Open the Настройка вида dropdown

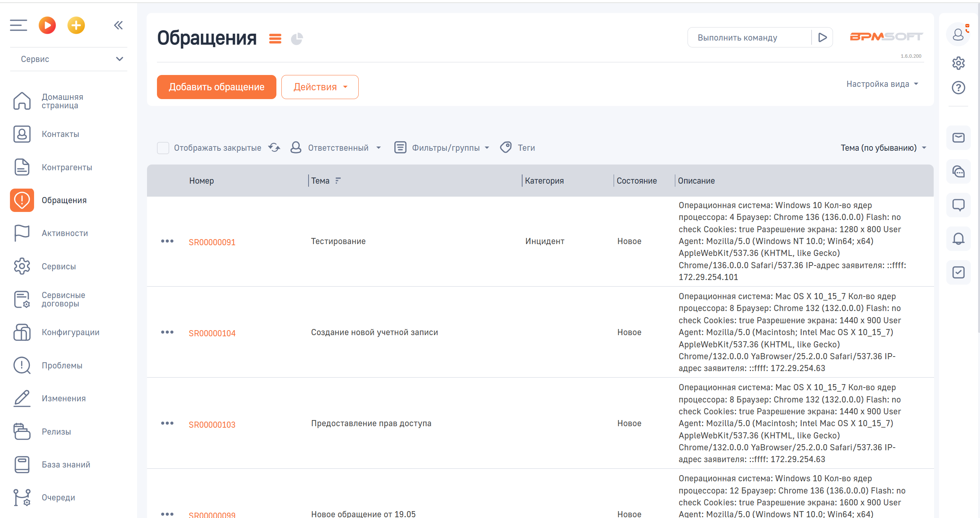tap(882, 84)
